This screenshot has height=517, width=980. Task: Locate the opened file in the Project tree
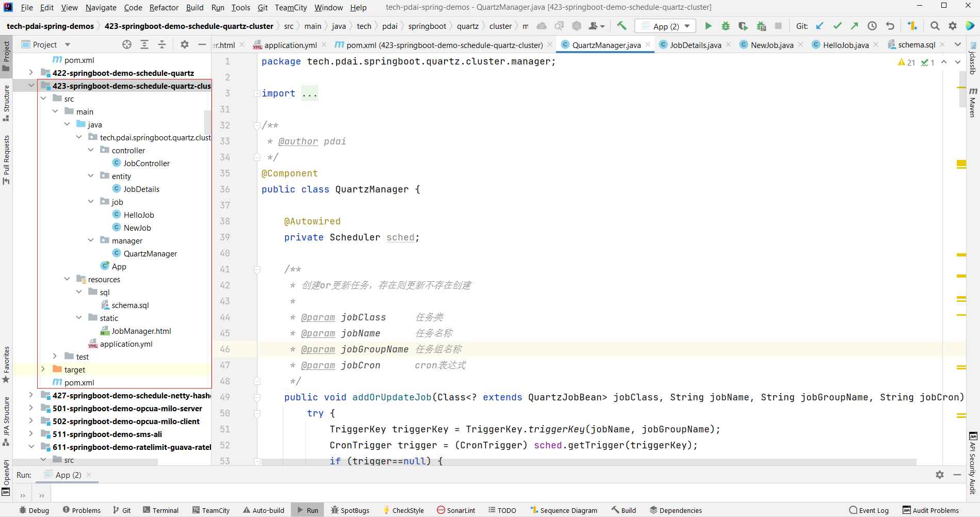click(x=127, y=45)
